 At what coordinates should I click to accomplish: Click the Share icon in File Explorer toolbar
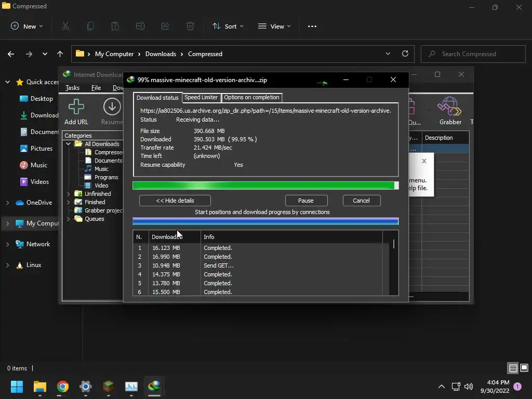point(165,26)
